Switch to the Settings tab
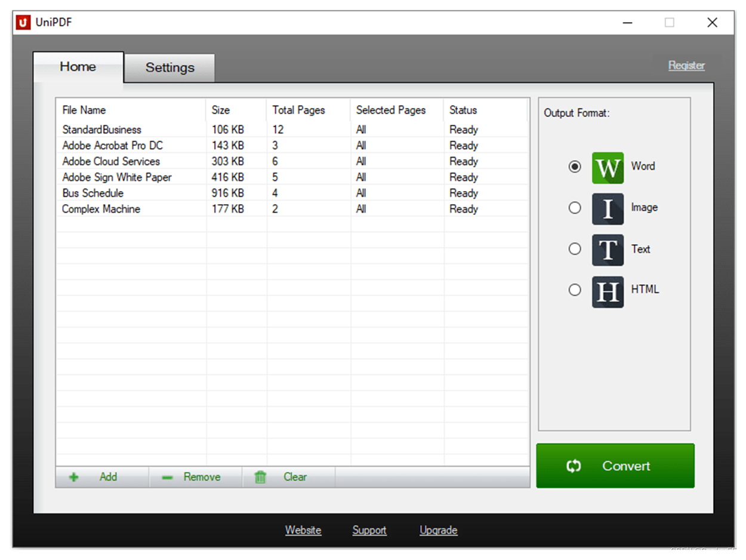 (169, 68)
